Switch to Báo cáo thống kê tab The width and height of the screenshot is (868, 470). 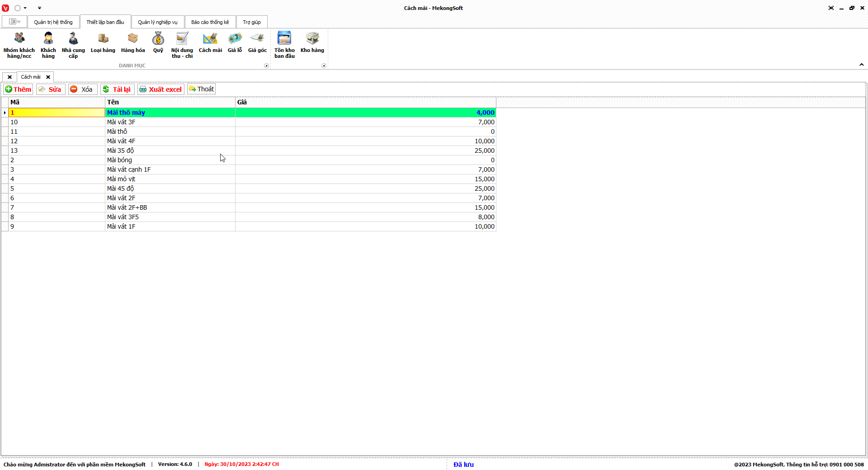pos(210,22)
